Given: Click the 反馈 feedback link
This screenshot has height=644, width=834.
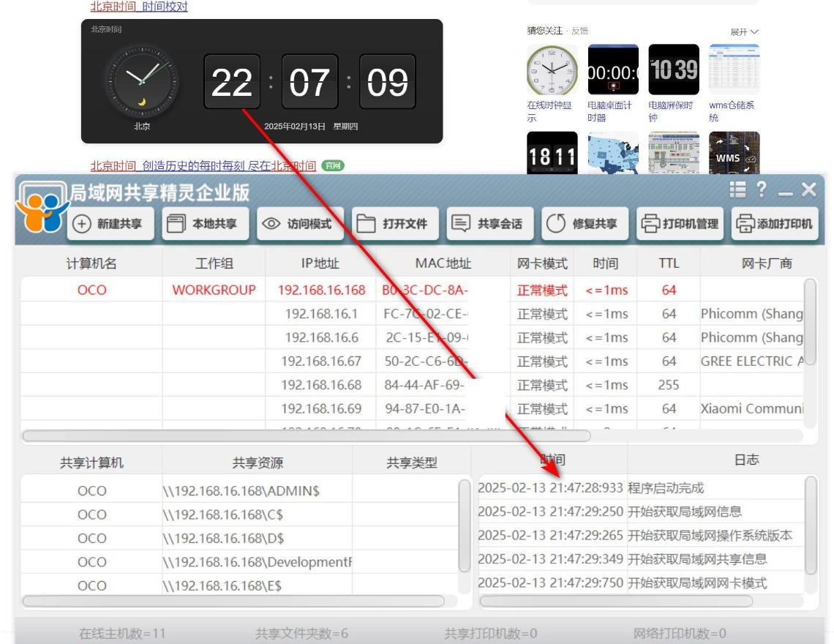Looking at the screenshot, I should coord(579,31).
